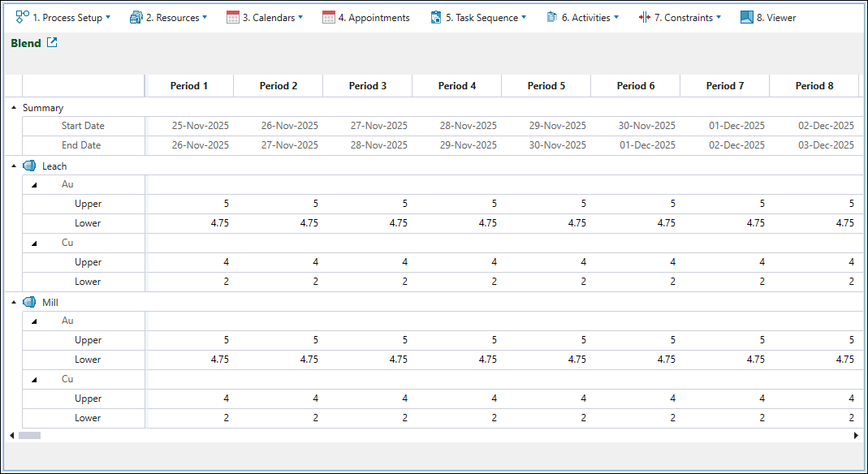This screenshot has width=868, height=474.
Task: Click the Activities toolbar icon
Action: click(552, 17)
